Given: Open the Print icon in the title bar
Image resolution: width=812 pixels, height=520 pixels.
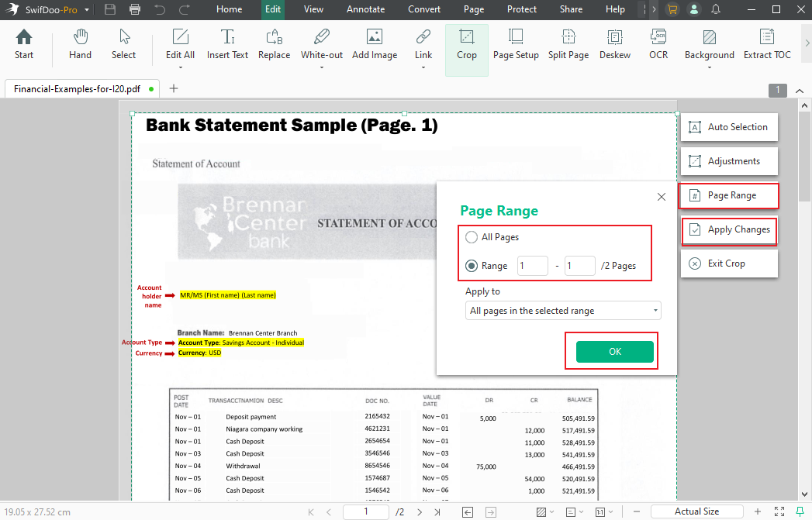Looking at the screenshot, I should pyautogui.click(x=134, y=9).
